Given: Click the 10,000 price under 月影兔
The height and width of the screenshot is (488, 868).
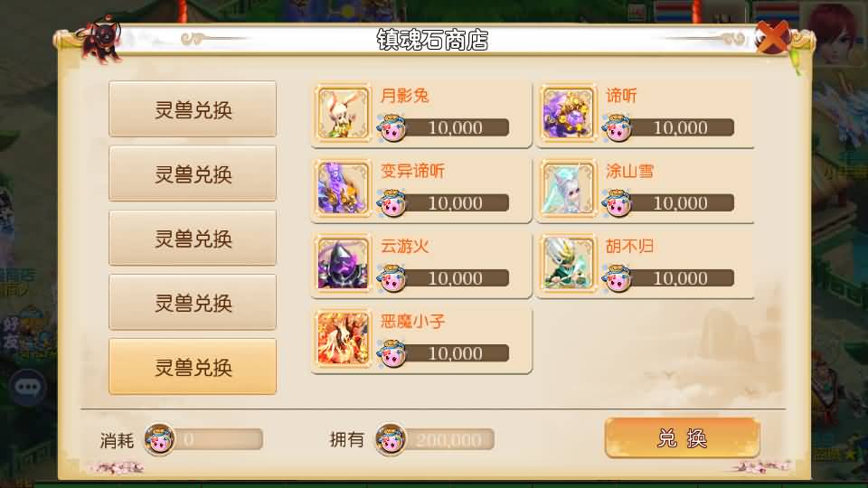Looking at the screenshot, I should point(455,127).
